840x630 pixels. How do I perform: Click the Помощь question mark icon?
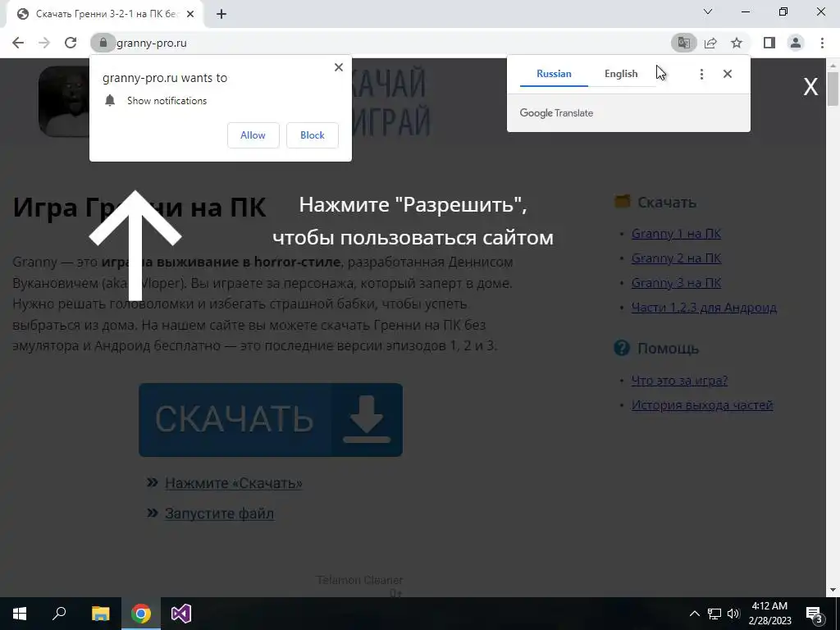[x=622, y=348]
